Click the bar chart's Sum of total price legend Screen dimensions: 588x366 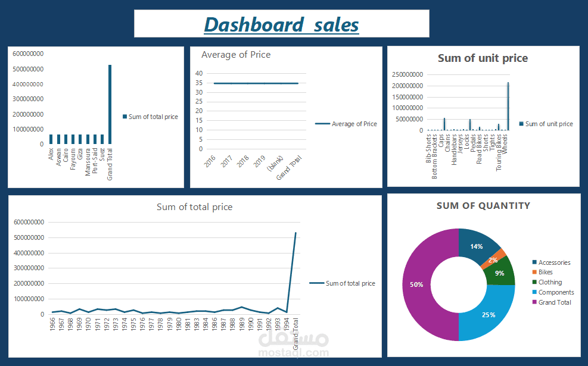click(x=150, y=117)
